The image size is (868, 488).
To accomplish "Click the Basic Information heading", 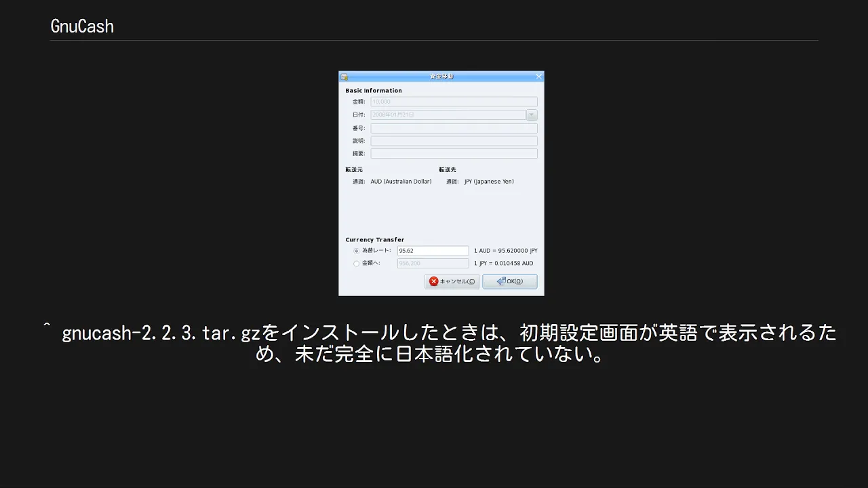I will pos(374,91).
